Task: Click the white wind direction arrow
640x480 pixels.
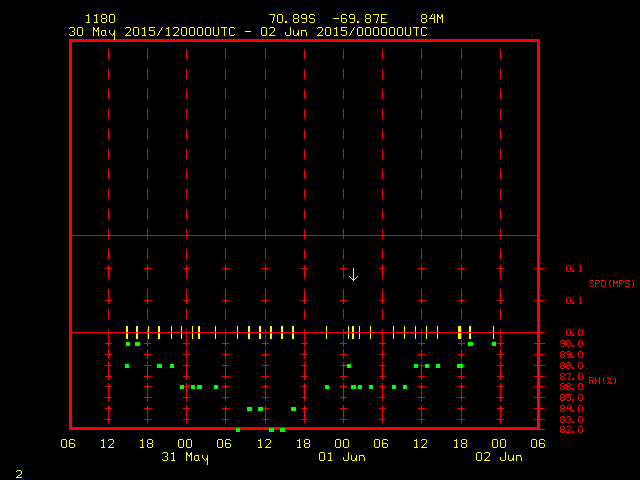Action: [x=353, y=274]
